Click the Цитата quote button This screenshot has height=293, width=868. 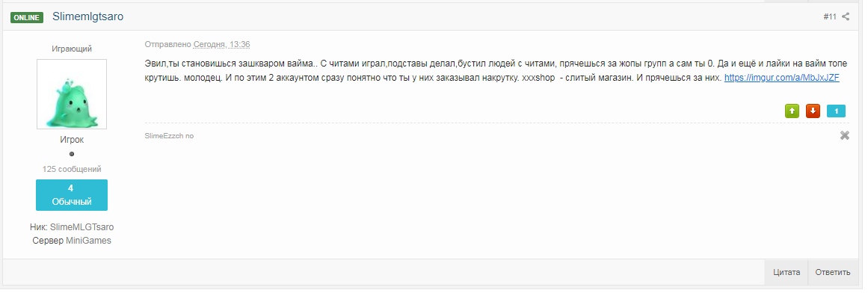(x=787, y=272)
